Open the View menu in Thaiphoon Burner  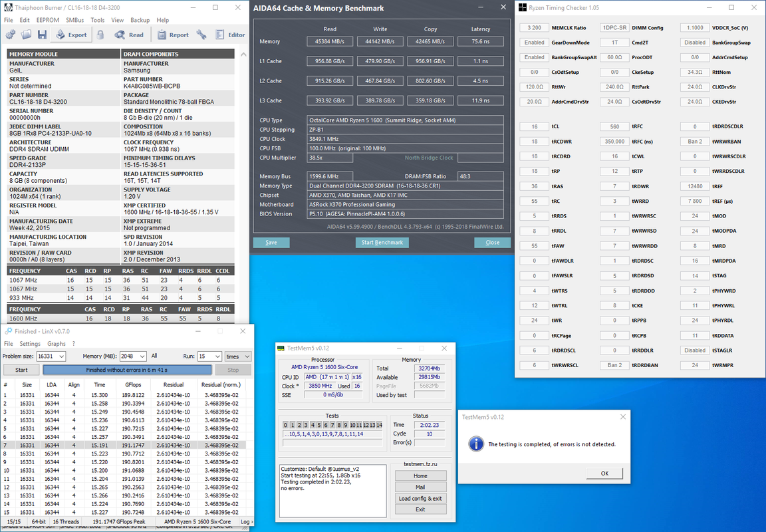(117, 20)
